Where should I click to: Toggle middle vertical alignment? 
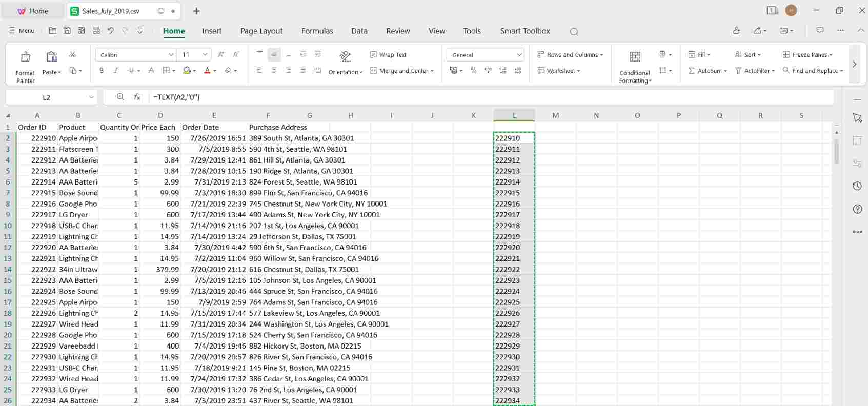coord(274,54)
